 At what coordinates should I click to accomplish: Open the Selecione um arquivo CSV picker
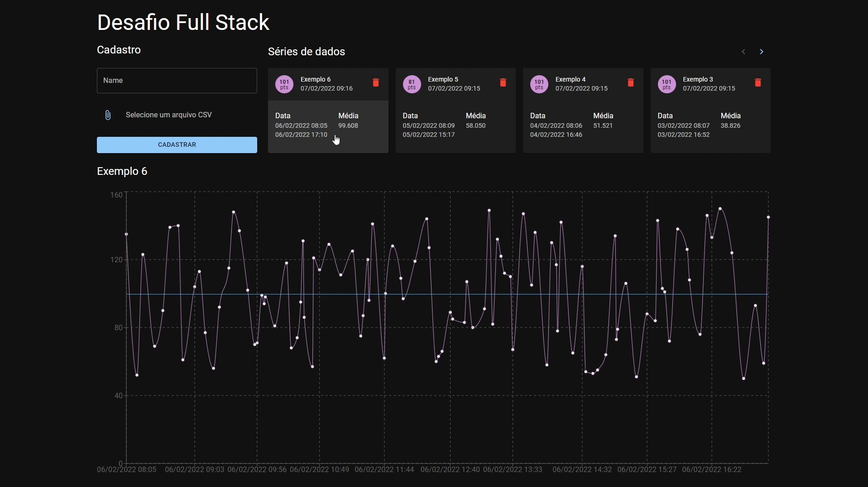tap(169, 115)
